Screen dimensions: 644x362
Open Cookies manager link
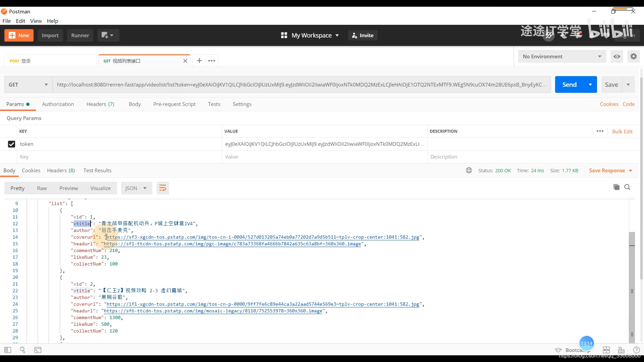click(x=609, y=104)
